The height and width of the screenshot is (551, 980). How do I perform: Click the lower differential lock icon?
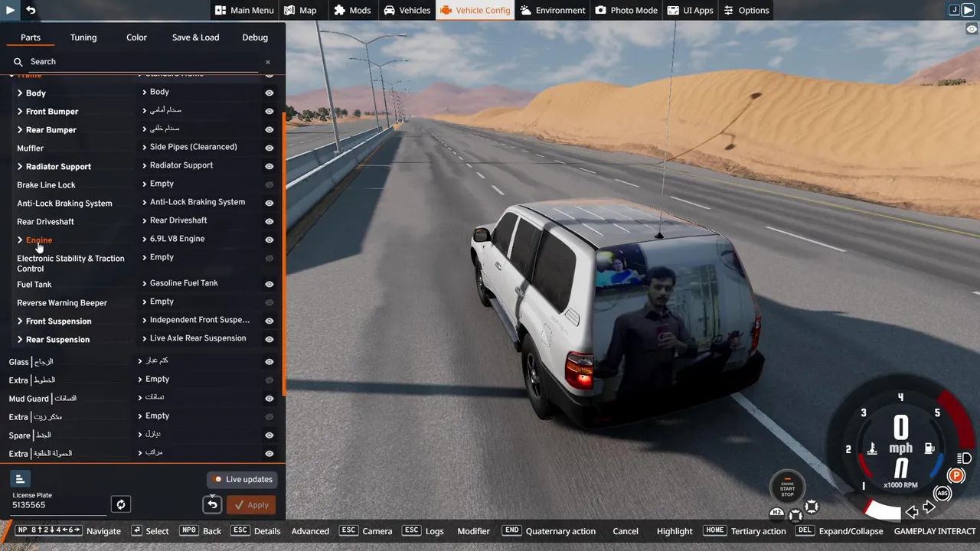click(795, 515)
